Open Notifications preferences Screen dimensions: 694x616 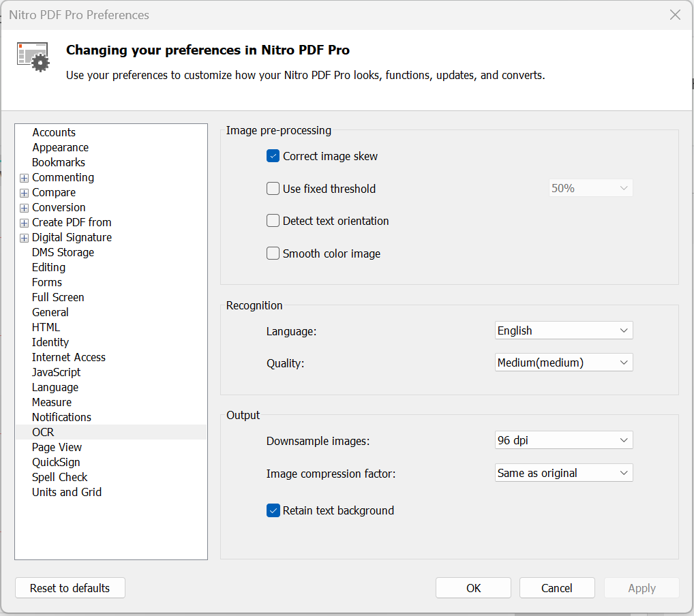[61, 417]
